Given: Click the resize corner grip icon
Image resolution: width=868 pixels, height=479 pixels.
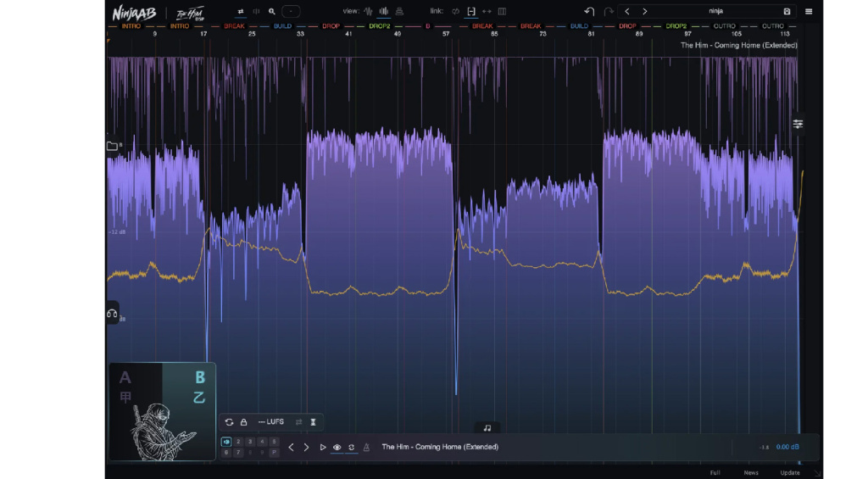Looking at the screenshot, I should (x=818, y=473).
